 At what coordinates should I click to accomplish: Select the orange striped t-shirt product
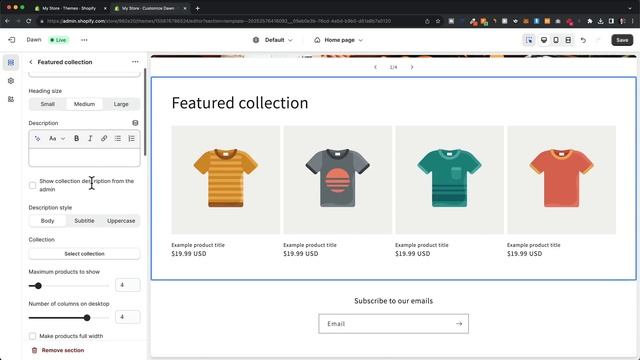click(226, 180)
